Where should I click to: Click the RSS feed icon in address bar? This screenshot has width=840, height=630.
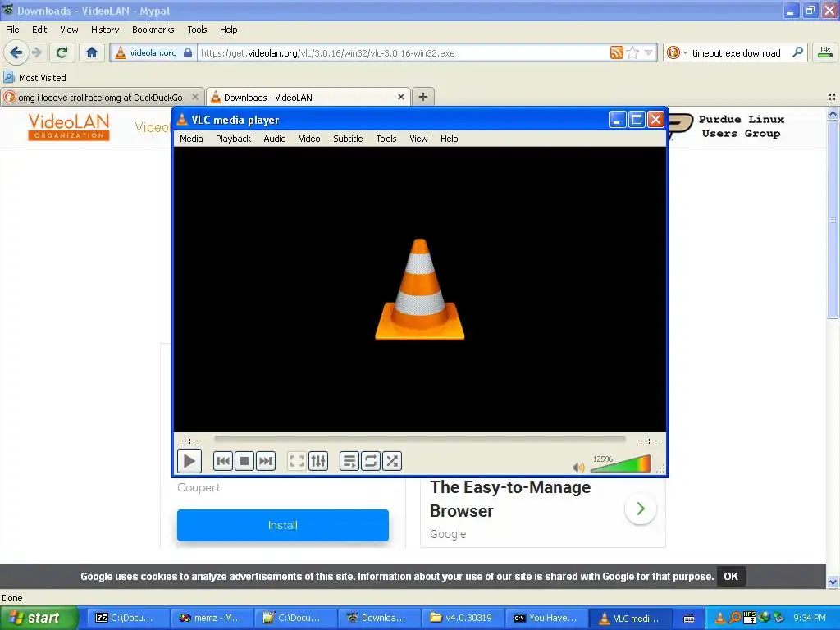[617, 52]
